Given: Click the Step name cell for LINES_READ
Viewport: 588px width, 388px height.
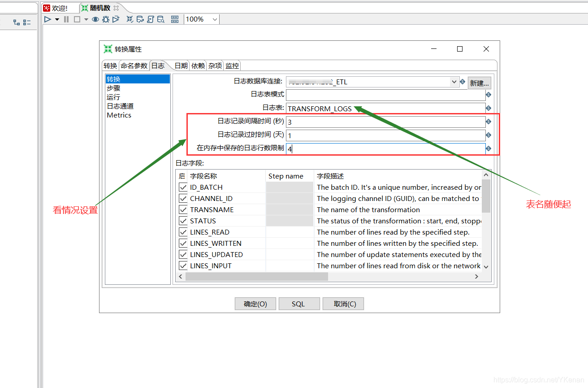Looking at the screenshot, I should [290, 232].
